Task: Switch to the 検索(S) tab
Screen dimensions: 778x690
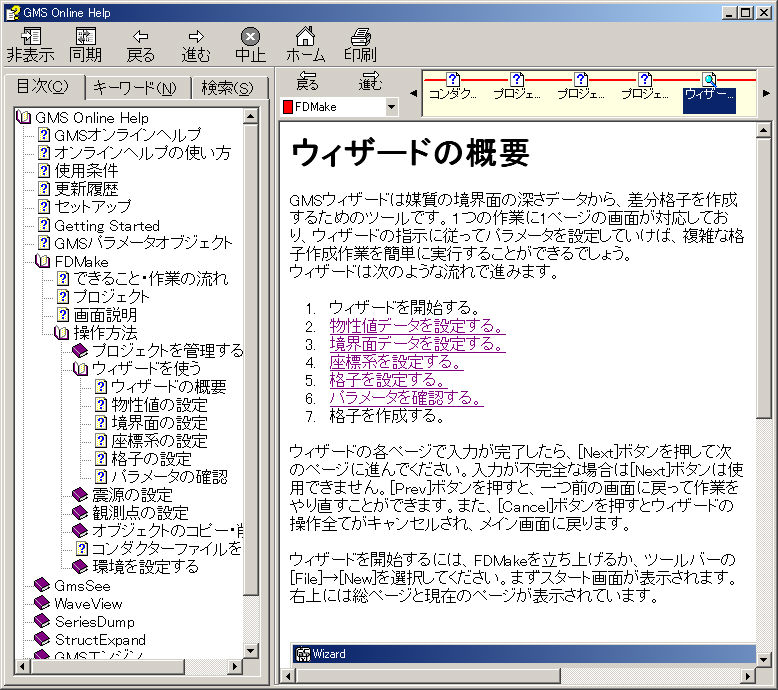Action: pos(228,88)
